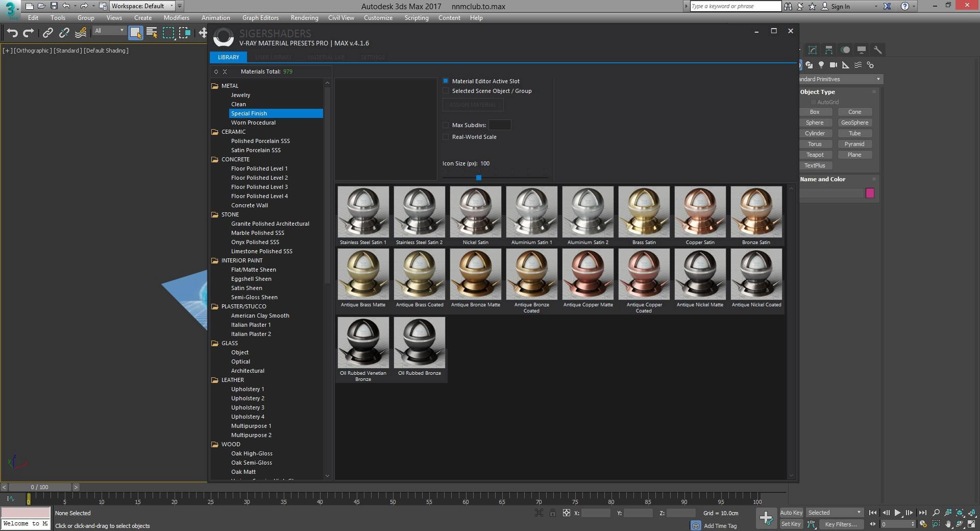Open the Utilities wrench tab
This screenshot has height=531, width=980.
tap(878, 50)
